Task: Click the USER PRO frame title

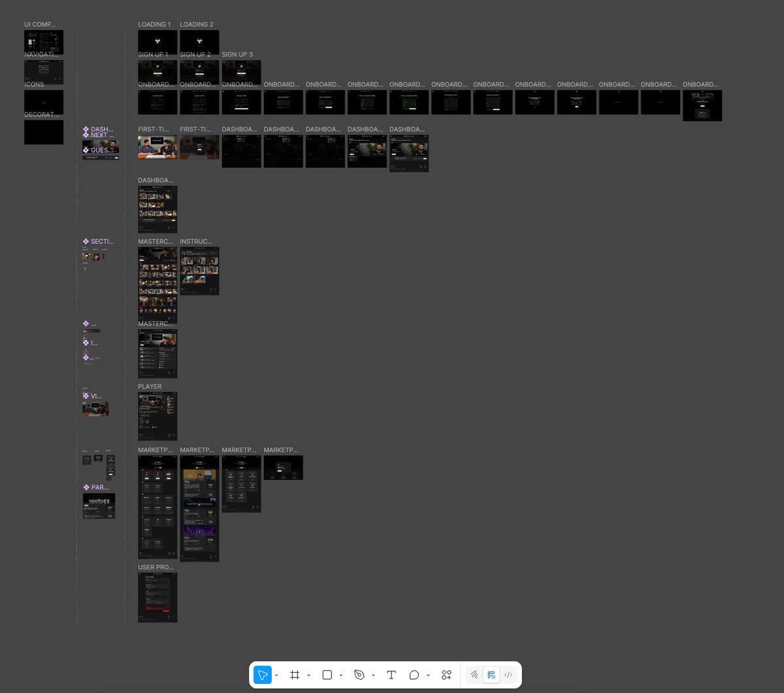Action: pos(155,567)
